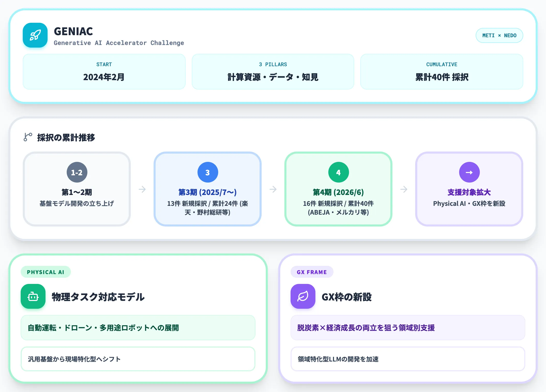Click the PHYSICAL AI tag pill
The image size is (546, 392).
[x=46, y=272]
